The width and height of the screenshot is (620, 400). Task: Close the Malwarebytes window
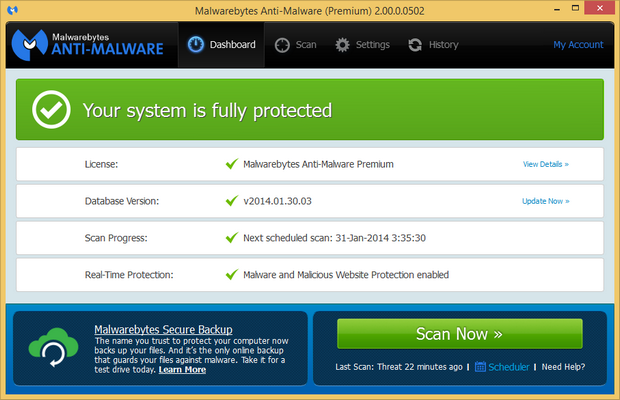click(x=599, y=8)
